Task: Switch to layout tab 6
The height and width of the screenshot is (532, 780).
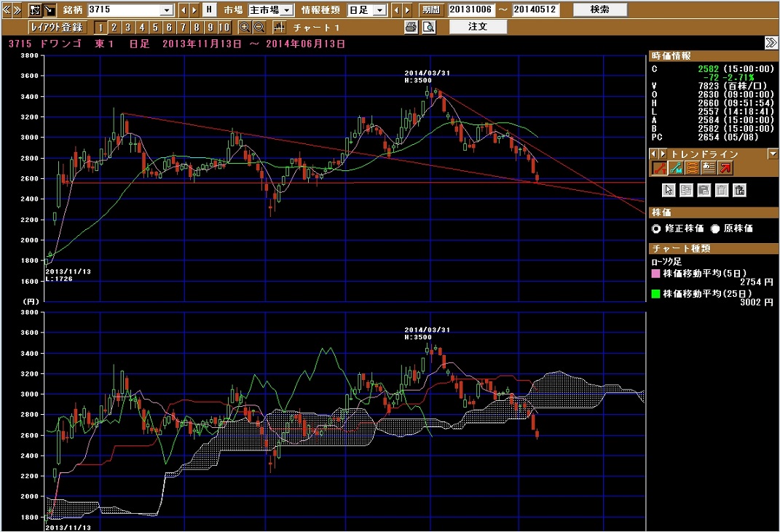Action: tap(169, 28)
